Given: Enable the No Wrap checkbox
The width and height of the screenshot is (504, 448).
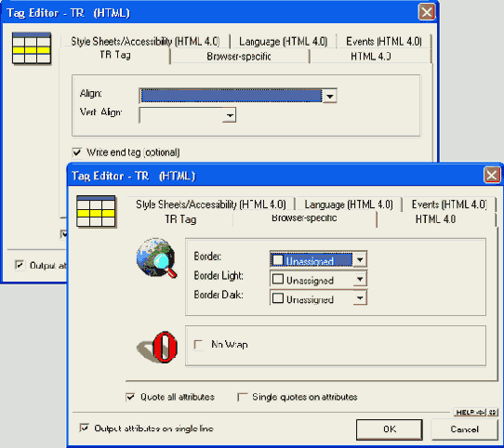Looking at the screenshot, I should coord(198,345).
